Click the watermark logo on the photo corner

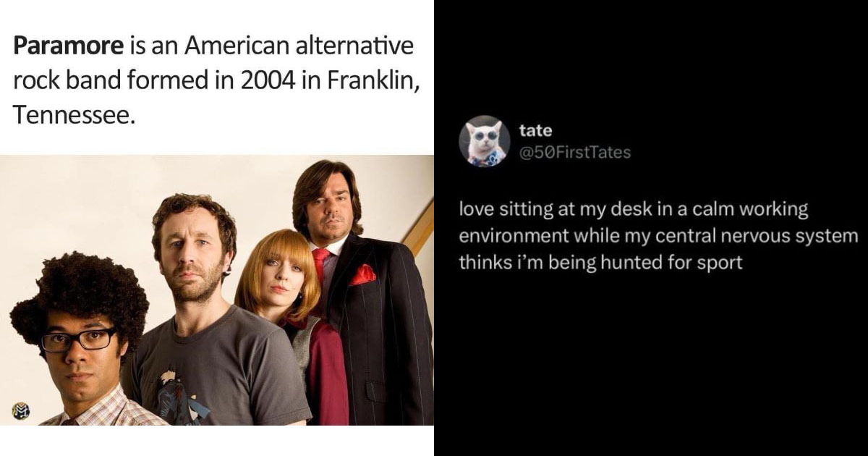20,412
